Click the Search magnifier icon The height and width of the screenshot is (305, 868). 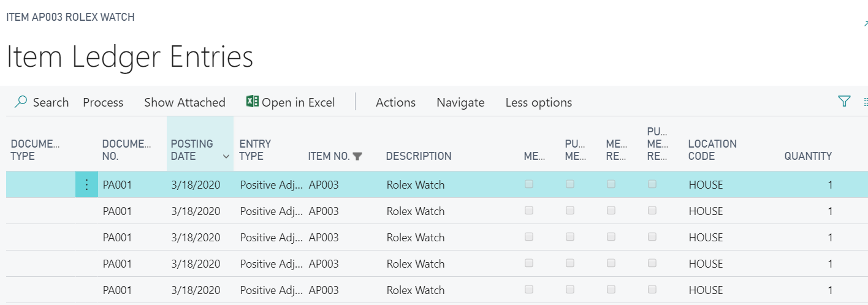tap(21, 102)
